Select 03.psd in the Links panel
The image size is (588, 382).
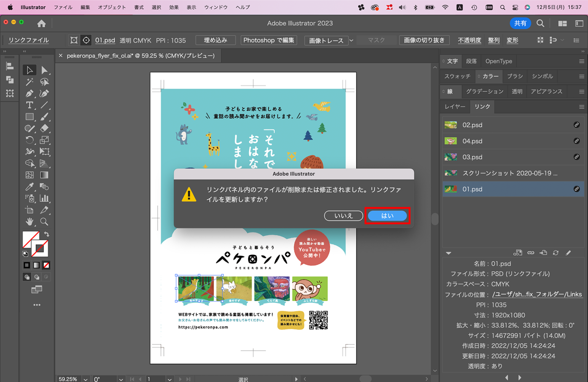click(472, 157)
